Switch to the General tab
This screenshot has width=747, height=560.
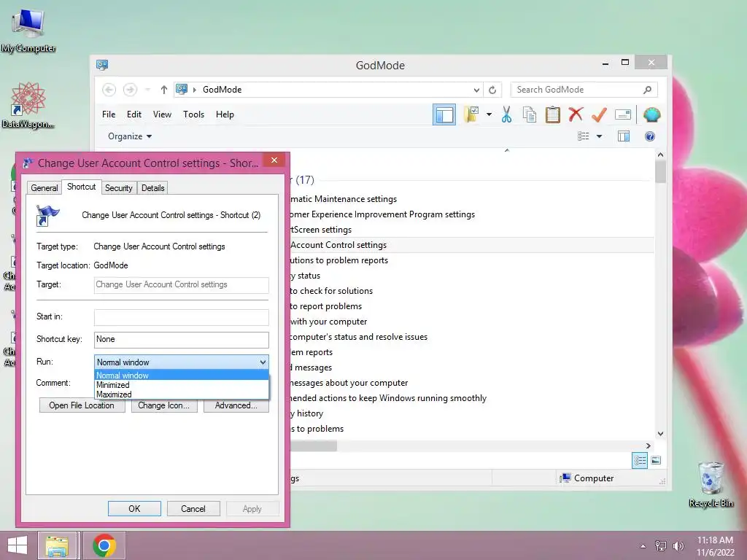tap(44, 188)
